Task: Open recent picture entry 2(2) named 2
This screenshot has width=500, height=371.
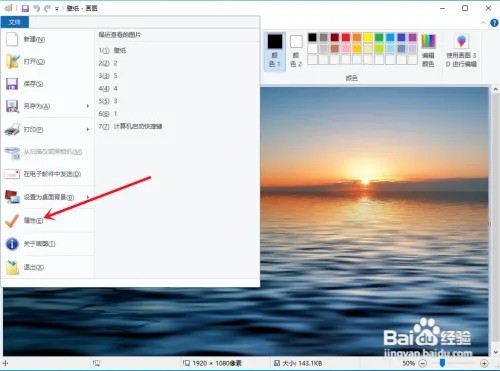Action: coord(177,63)
